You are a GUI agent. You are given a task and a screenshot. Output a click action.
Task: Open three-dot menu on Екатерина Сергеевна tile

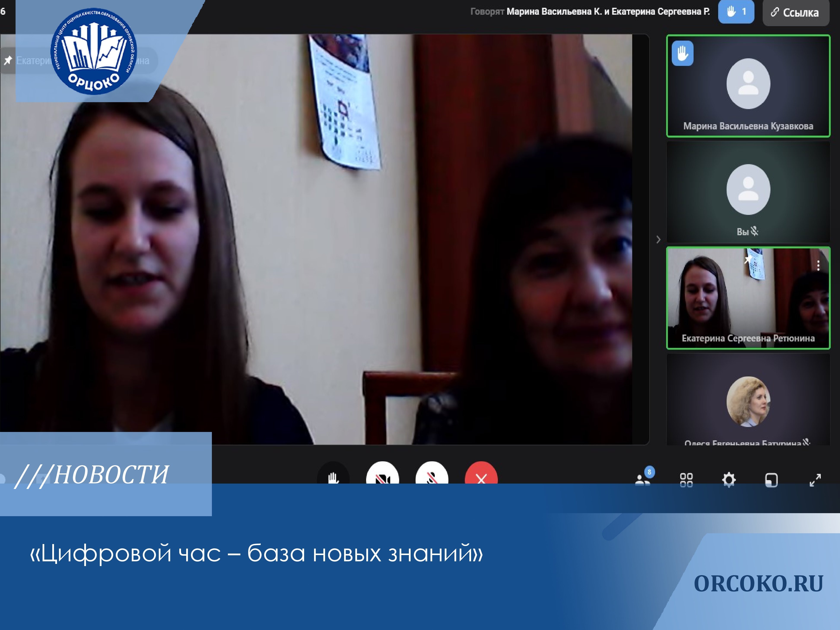pos(818,265)
